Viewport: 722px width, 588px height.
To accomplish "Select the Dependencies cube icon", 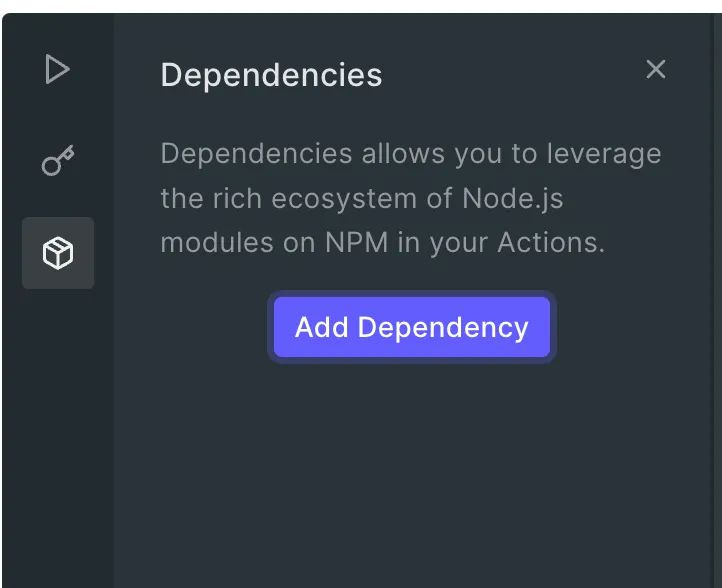I will (58, 253).
